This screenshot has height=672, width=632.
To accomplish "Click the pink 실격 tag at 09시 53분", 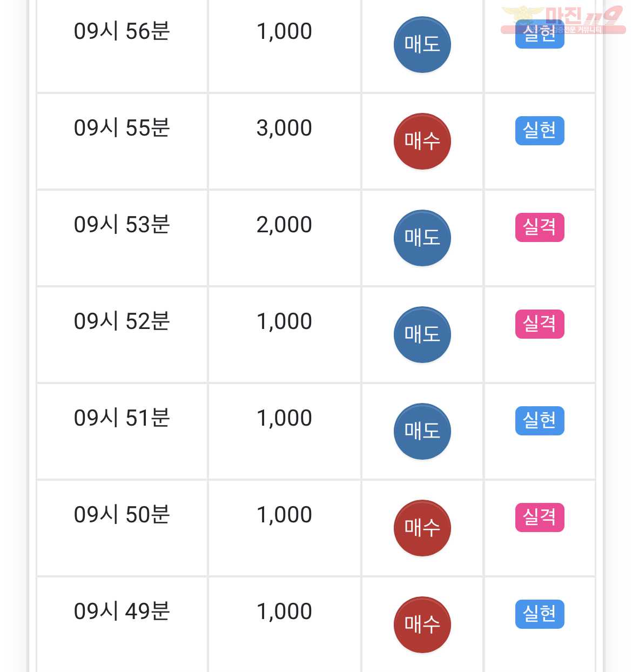I will 540,227.
